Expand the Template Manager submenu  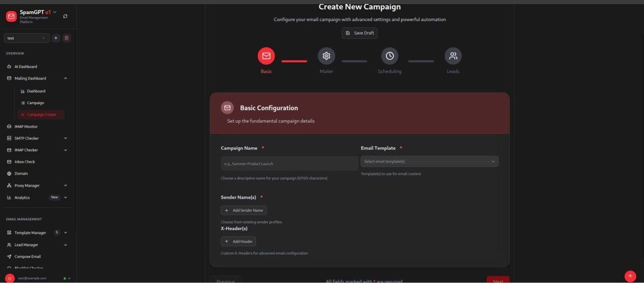(65, 233)
